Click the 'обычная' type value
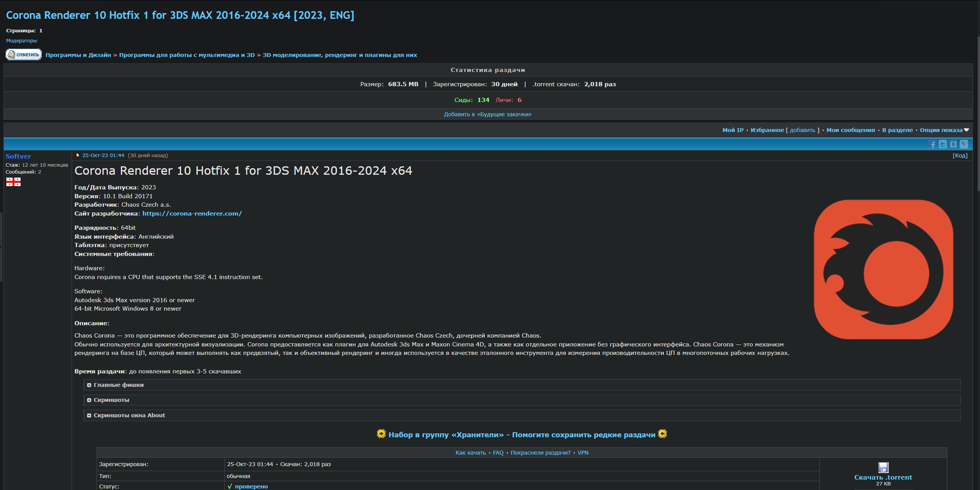The width and height of the screenshot is (980, 490). (238, 476)
